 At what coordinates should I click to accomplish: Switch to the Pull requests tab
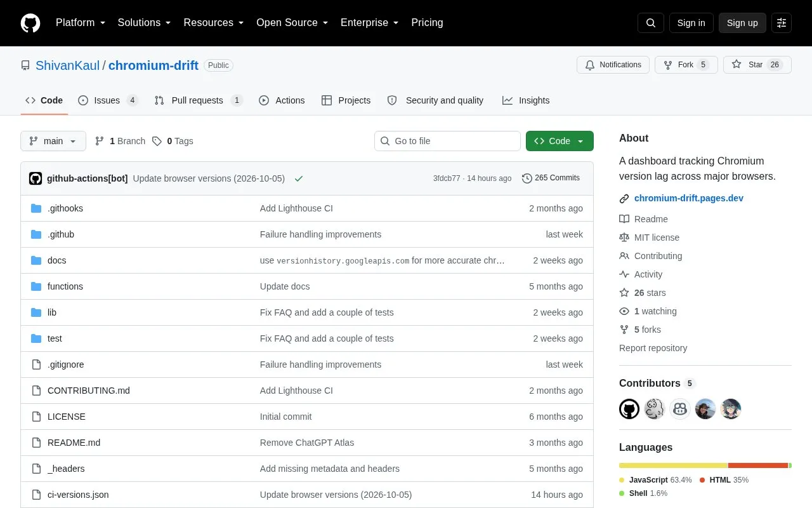pyautogui.click(x=199, y=100)
